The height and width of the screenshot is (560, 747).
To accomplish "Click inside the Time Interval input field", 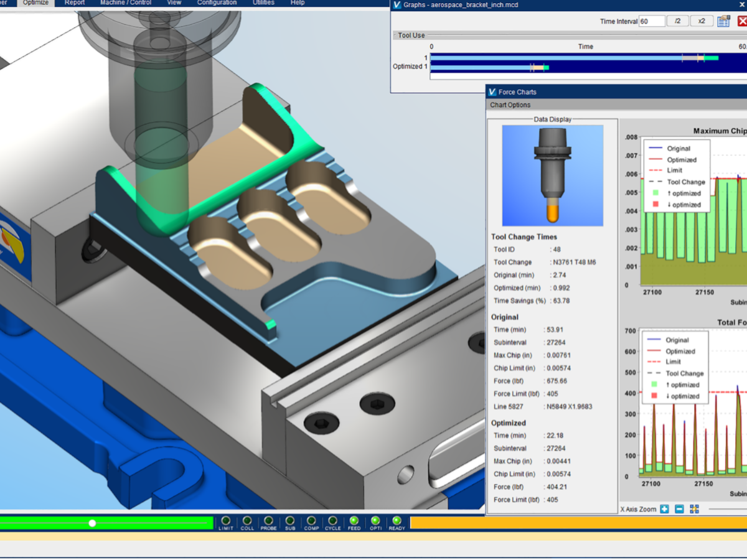I will point(652,21).
